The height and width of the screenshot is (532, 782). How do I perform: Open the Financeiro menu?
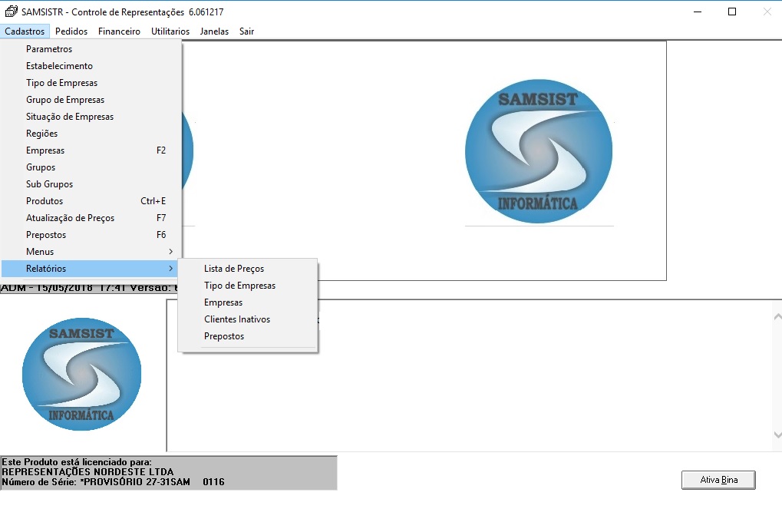119,31
